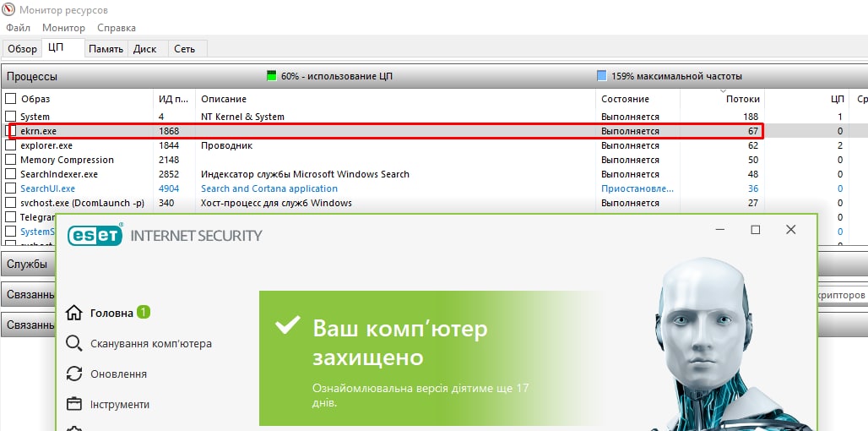Switch to the Память tab
868x431 pixels.
(x=106, y=49)
